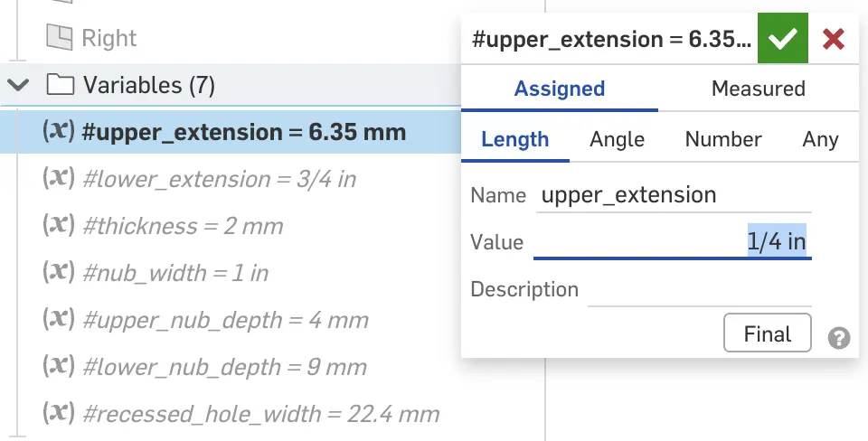Open the help question mark icon
This screenshot has width=868, height=441.
pyautogui.click(x=839, y=339)
